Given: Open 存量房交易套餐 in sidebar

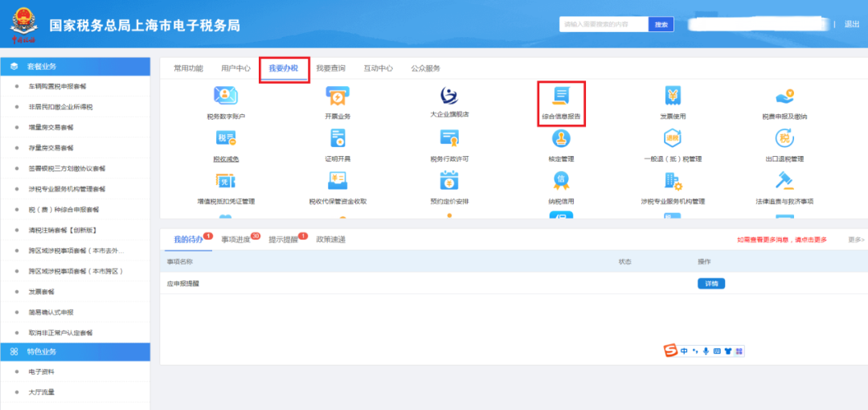Looking at the screenshot, I should point(51,148).
